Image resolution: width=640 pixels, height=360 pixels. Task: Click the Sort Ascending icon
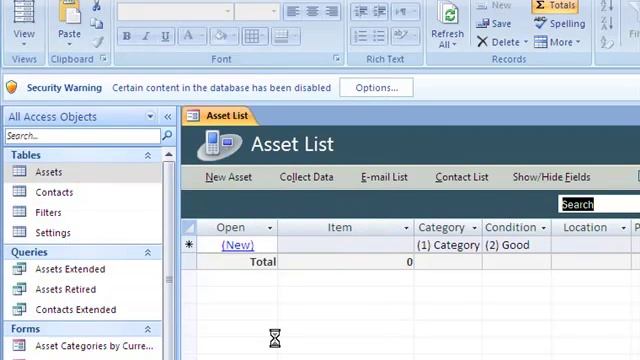coord(607,6)
